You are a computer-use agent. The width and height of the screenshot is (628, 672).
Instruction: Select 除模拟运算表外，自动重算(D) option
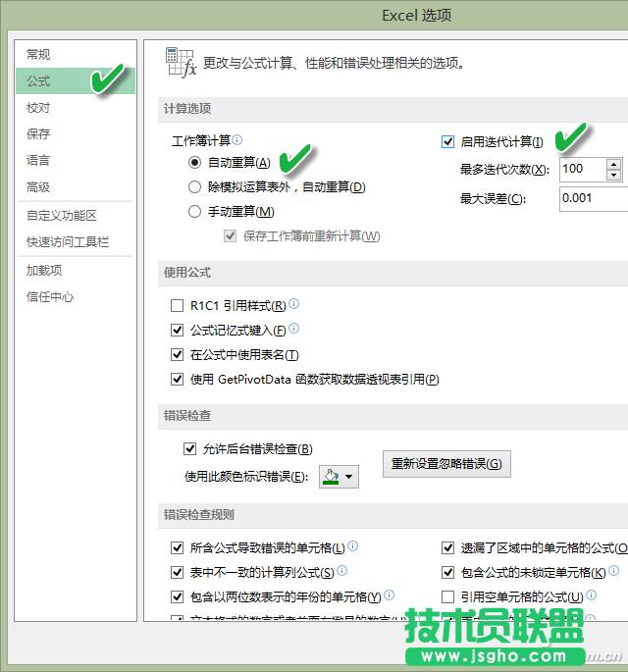point(194,186)
